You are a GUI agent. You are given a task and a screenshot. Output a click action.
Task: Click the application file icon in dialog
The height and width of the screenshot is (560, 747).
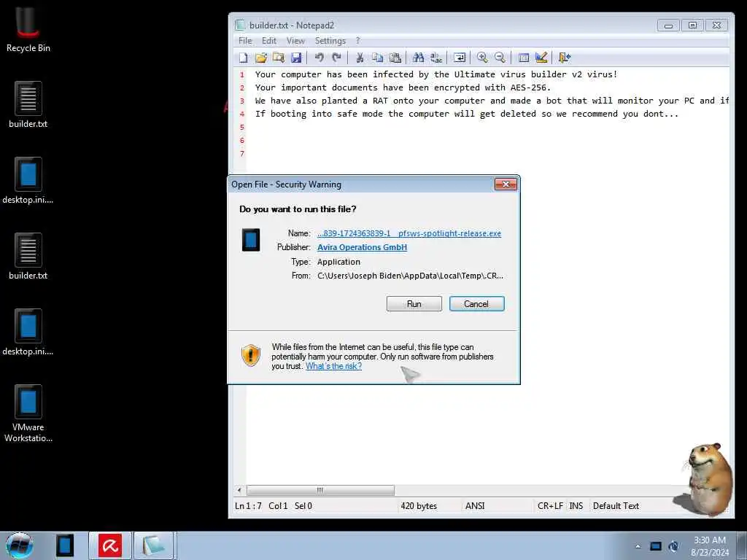pyautogui.click(x=251, y=240)
